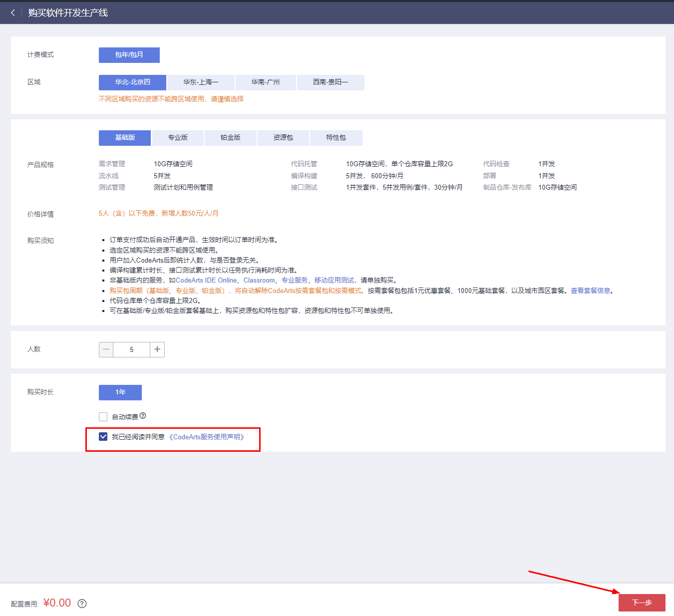Image resolution: width=674 pixels, height=616 pixels.
Task: Click the 5并发， 600分钟/月 build spec
Action: point(374,176)
